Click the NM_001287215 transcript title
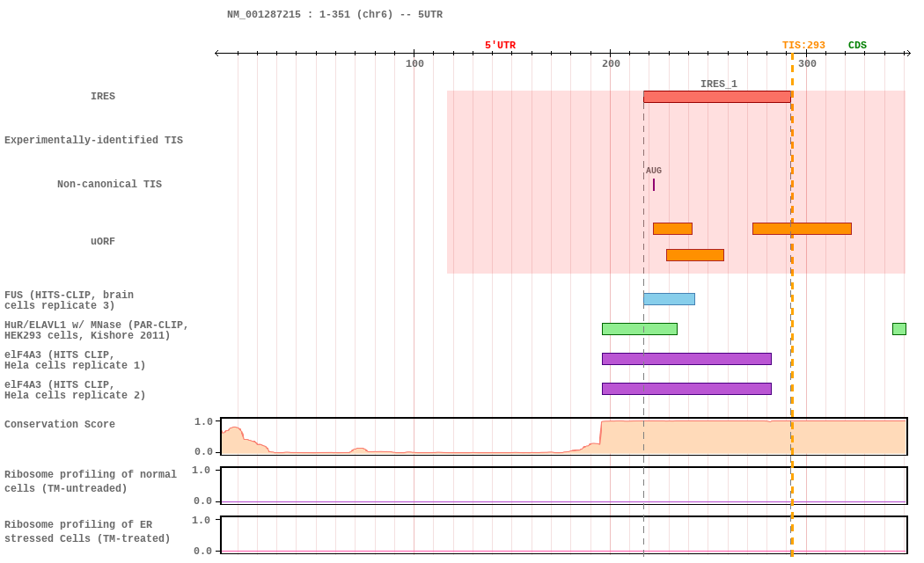The height and width of the screenshot is (563, 924). click(334, 15)
